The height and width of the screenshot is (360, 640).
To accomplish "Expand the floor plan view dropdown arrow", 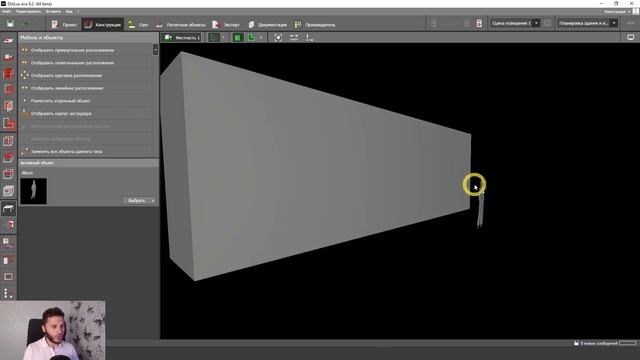I will point(223,38).
